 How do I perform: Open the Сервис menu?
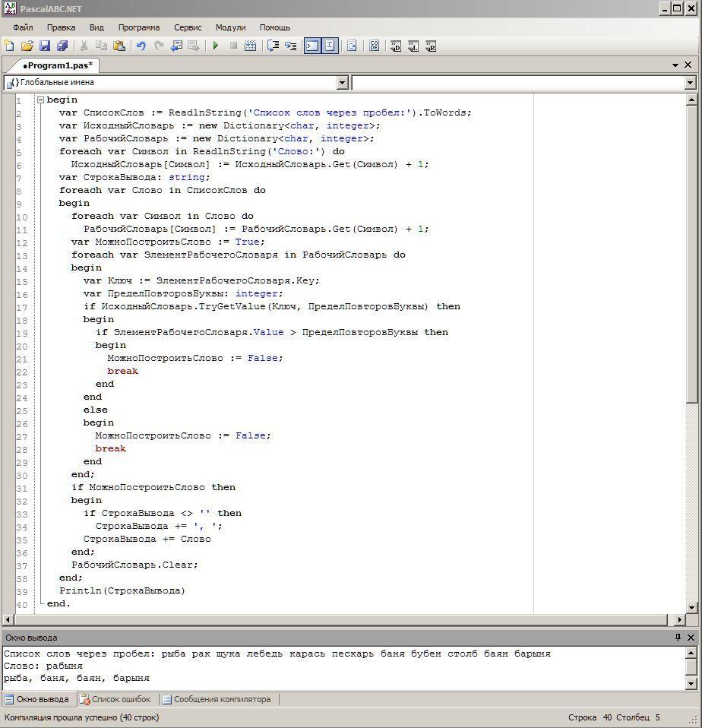(188, 27)
